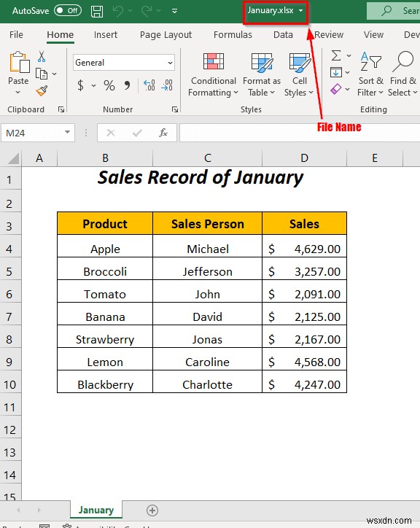
Task: Click the Fill down icon
Action: 336,72
